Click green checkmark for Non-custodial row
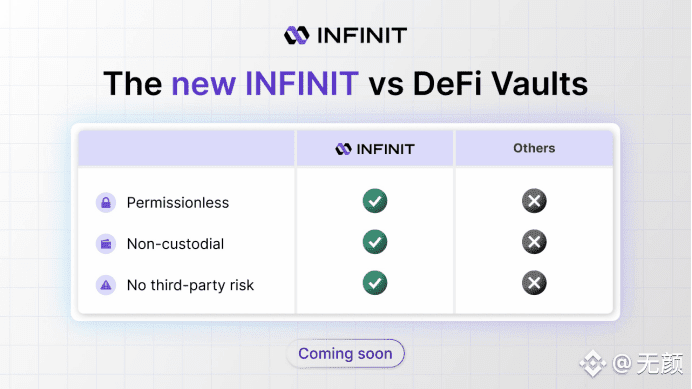The height and width of the screenshot is (389, 692). point(375,242)
